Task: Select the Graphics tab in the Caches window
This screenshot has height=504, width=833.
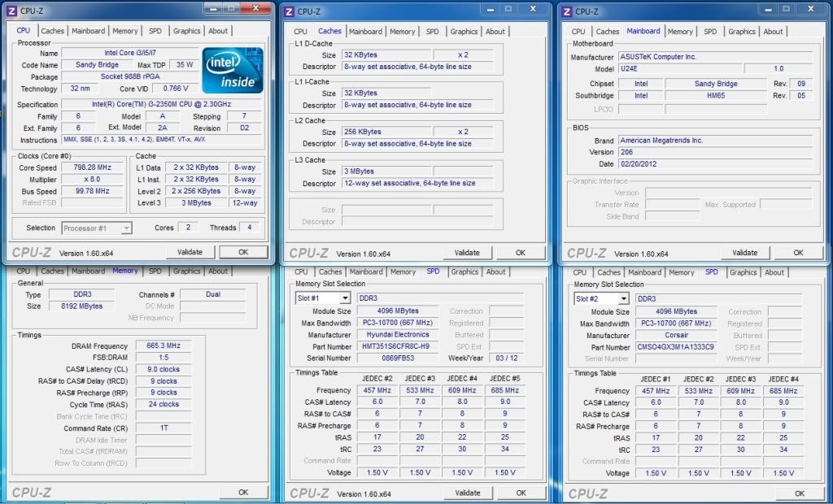Action: coord(464,32)
